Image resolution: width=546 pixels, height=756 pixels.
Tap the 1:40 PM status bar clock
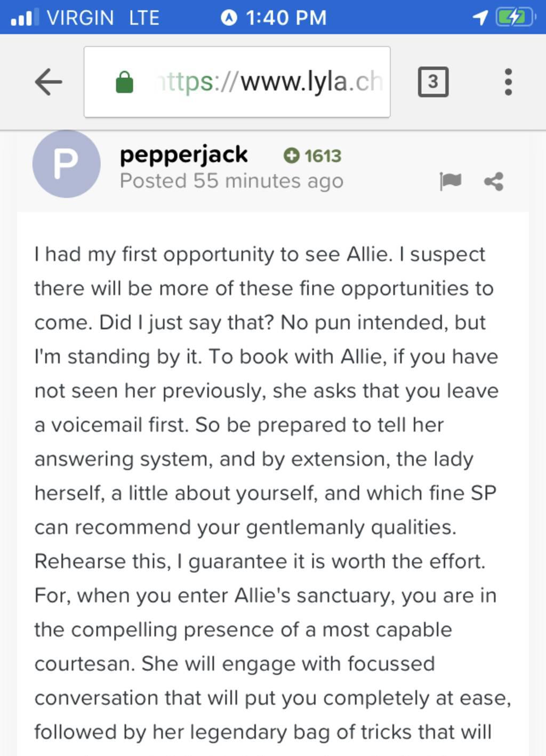(286, 18)
